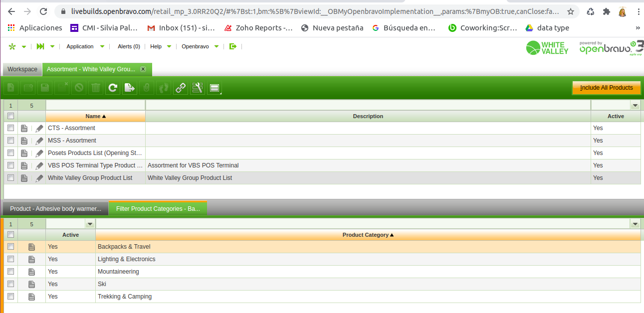644x313 pixels.
Task: Click the new row in grid icon
Action: 28,88
